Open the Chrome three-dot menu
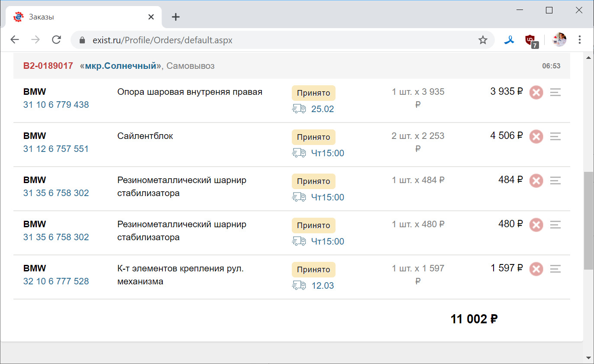This screenshot has height=364, width=594. (580, 40)
